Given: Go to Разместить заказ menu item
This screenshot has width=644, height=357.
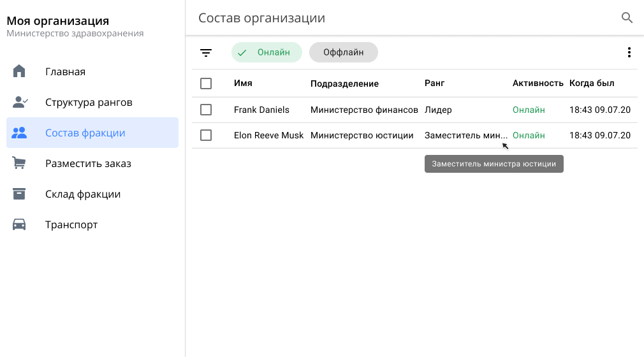Looking at the screenshot, I should pyautogui.click(x=88, y=163).
